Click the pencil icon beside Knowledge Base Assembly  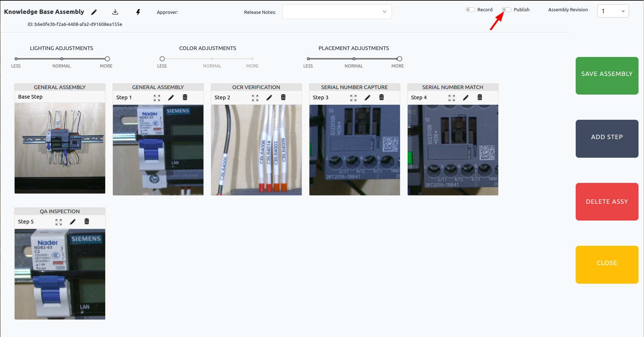click(94, 12)
